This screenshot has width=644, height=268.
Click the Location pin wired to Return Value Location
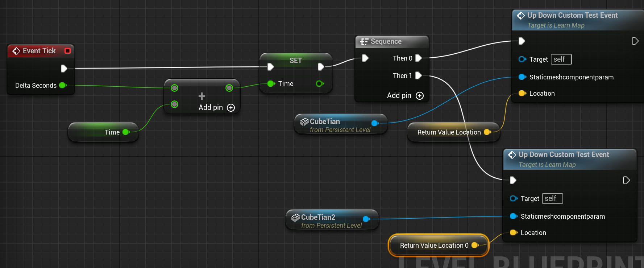(x=522, y=94)
